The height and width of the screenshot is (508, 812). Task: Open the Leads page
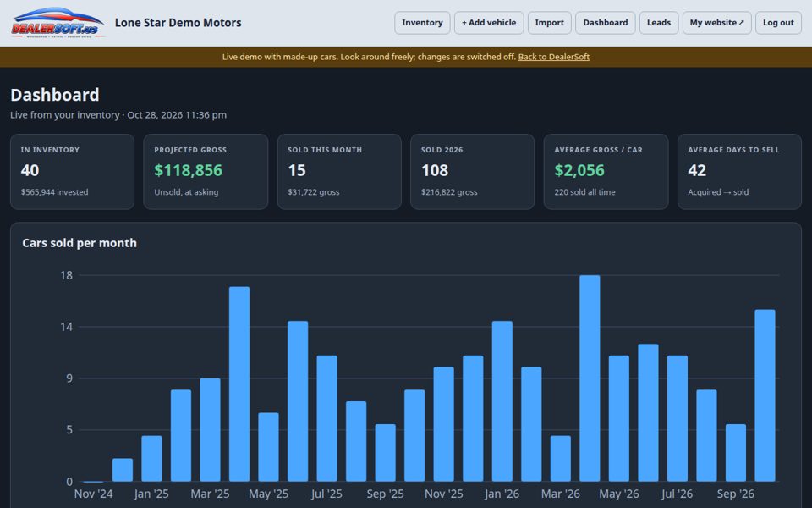(x=659, y=23)
